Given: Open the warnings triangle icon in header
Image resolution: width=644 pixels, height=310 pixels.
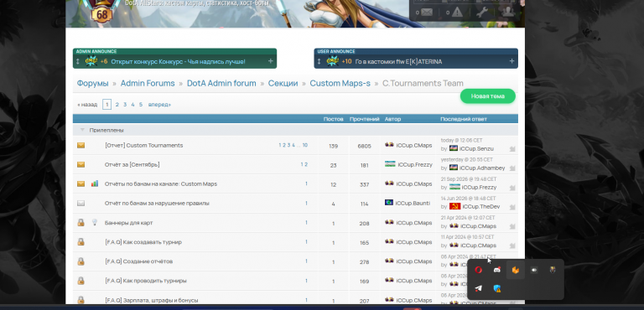Looking at the screenshot, I should tap(457, 13).
